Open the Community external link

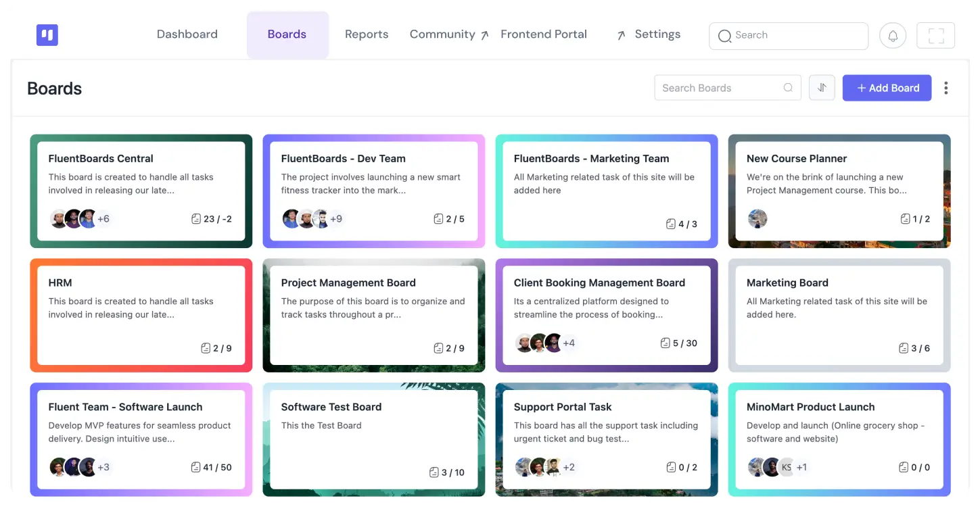[448, 34]
